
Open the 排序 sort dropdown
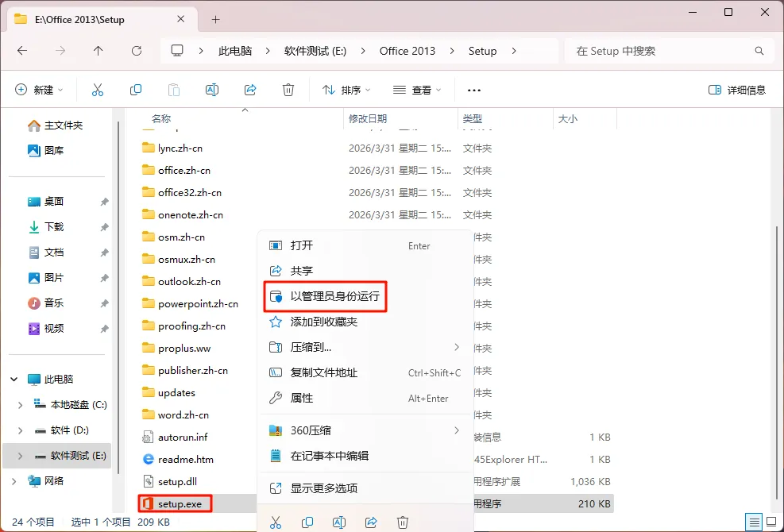346,90
